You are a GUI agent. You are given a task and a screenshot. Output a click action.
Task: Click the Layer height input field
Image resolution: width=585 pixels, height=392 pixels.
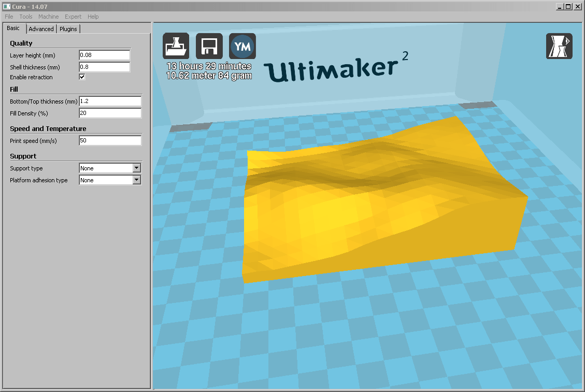(105, 55)
